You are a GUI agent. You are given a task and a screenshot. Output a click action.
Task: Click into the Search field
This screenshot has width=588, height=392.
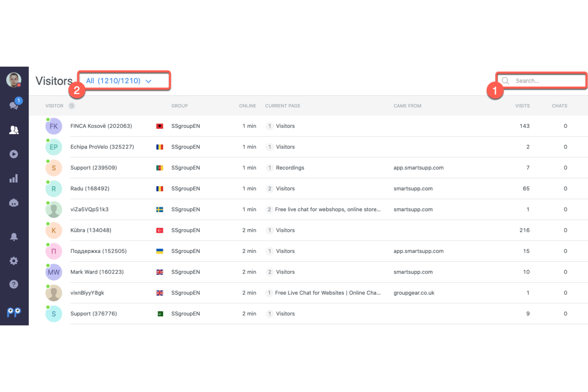[x=542, y=81]
